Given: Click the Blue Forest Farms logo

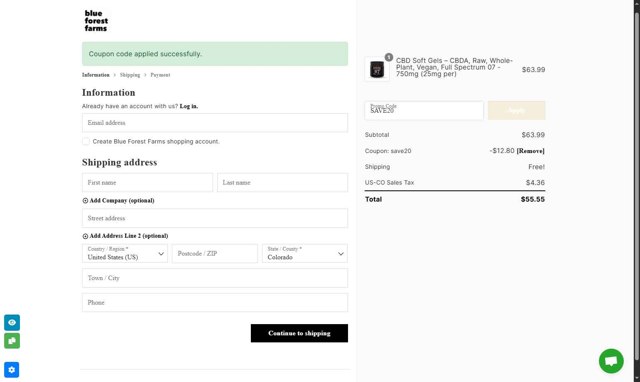Looking at the screenshot, I should point(96,21).
